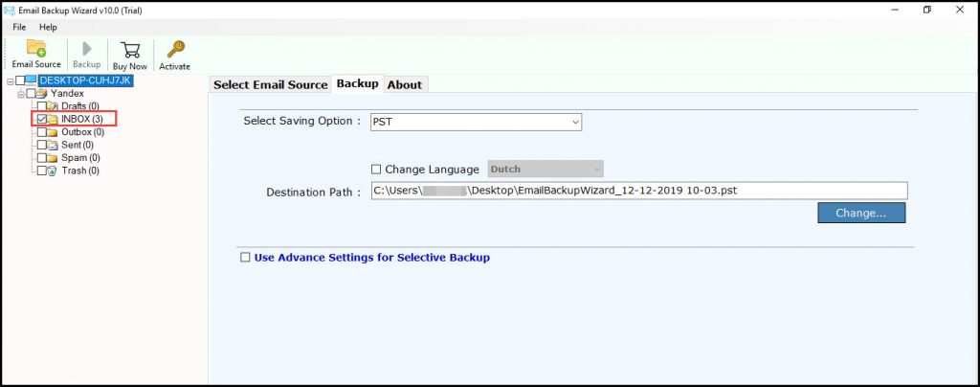The width and height of the screenshot is (980, 387).
Task: Open the Select Saving Option dropdown
Action: (476, 122)
